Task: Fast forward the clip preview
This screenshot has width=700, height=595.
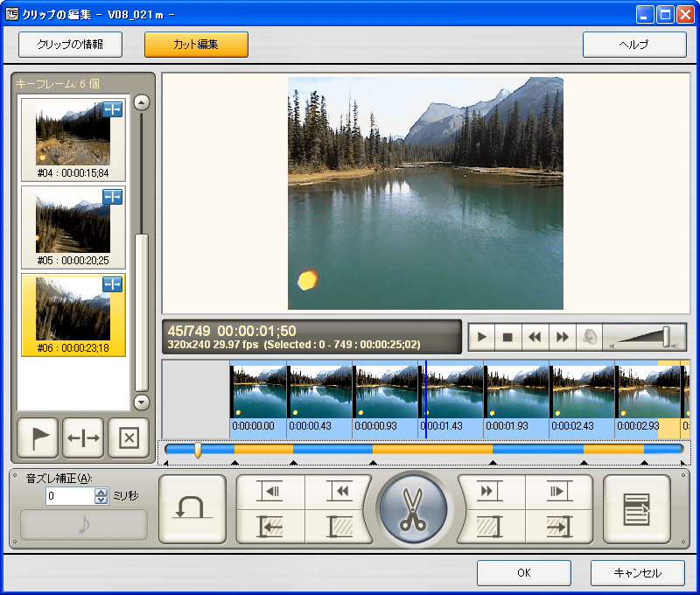Action: pos(563,337)
